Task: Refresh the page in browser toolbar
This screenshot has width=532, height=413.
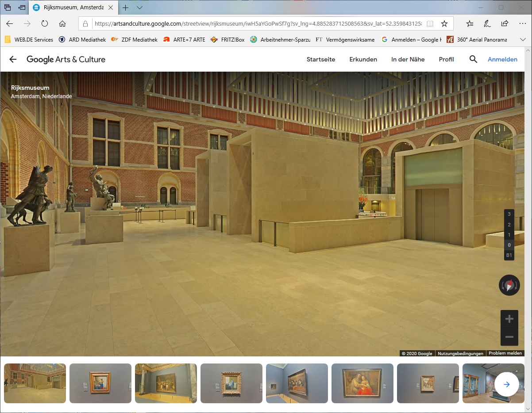Action: click(x=45, y=23)
